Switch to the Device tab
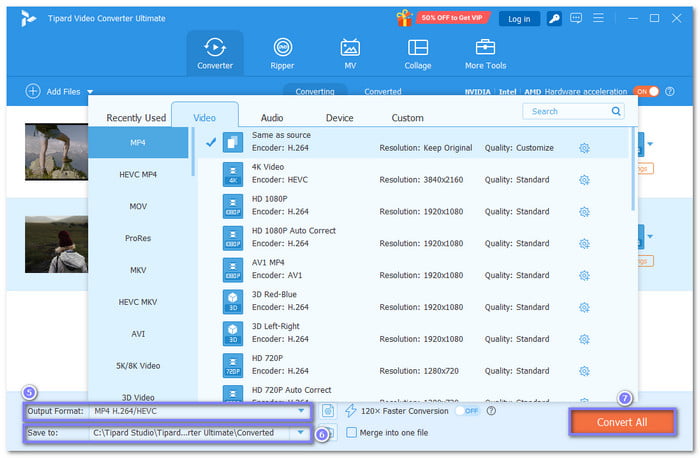This screenshot has height=458, width=700. pyautogui.click(x=339, y=118)
